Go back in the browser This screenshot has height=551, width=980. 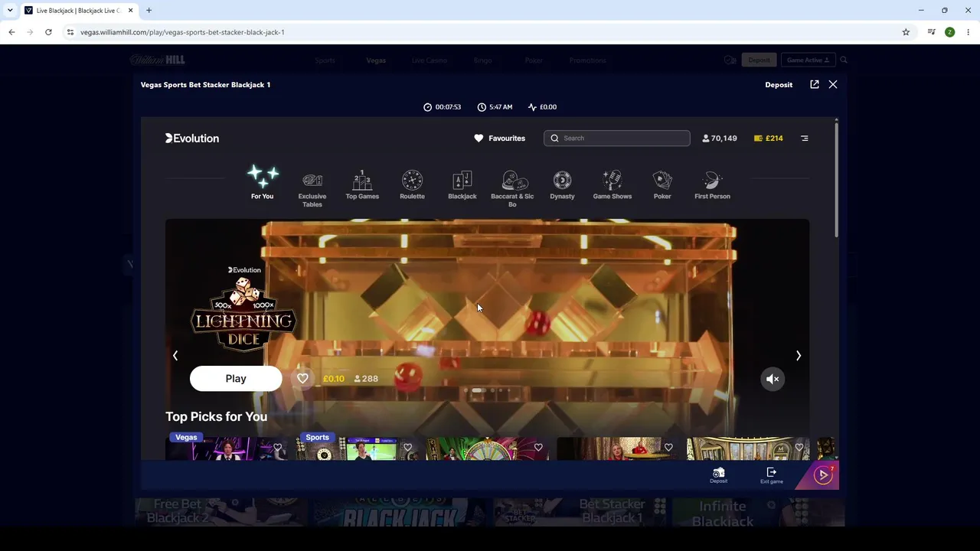tap(11, 32)
